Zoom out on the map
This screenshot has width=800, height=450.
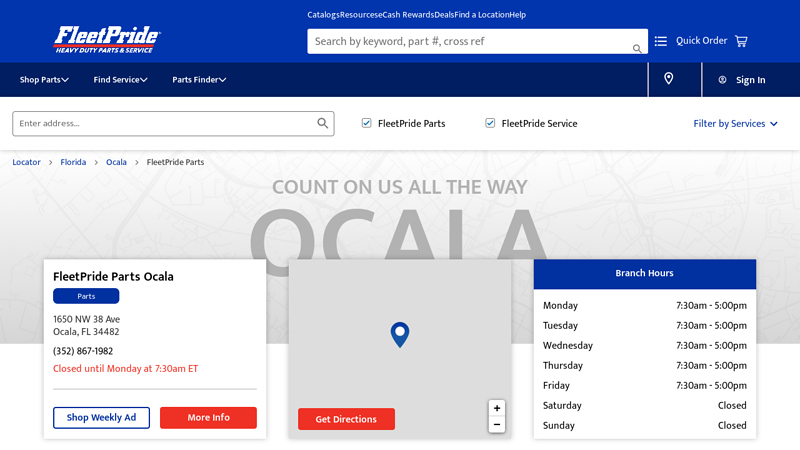point(497,425)
